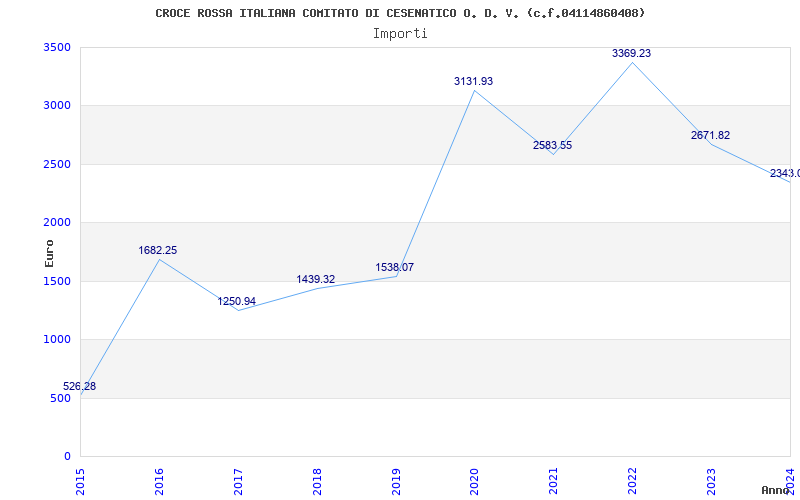The height and width of the screenshot is (500, 800).
Task: Click the 2016 year axis label
Action: [159, 482]
